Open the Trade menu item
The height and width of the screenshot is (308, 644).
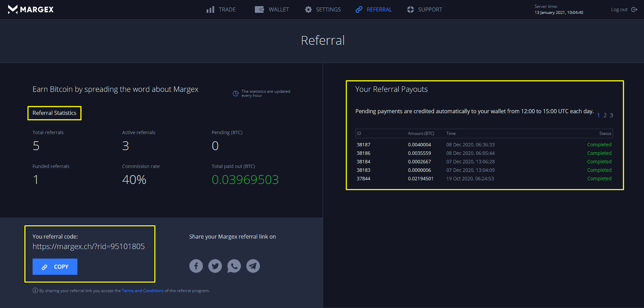coord(221,10)
